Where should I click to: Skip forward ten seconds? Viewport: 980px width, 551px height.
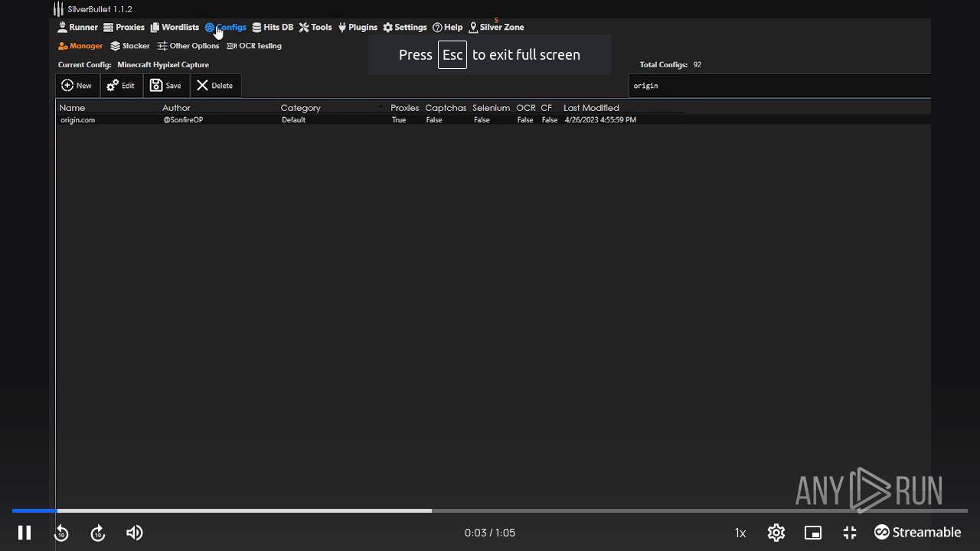click(98, 533)
